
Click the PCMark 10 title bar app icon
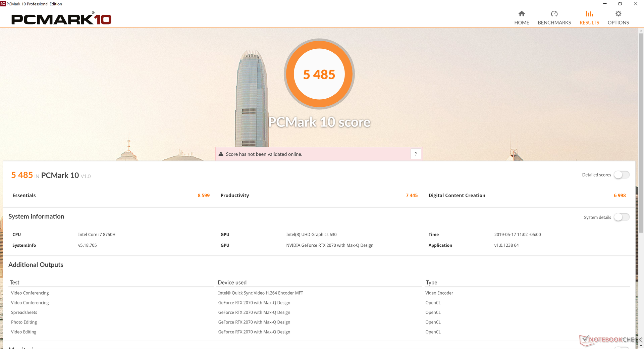(x=3, y=4)
